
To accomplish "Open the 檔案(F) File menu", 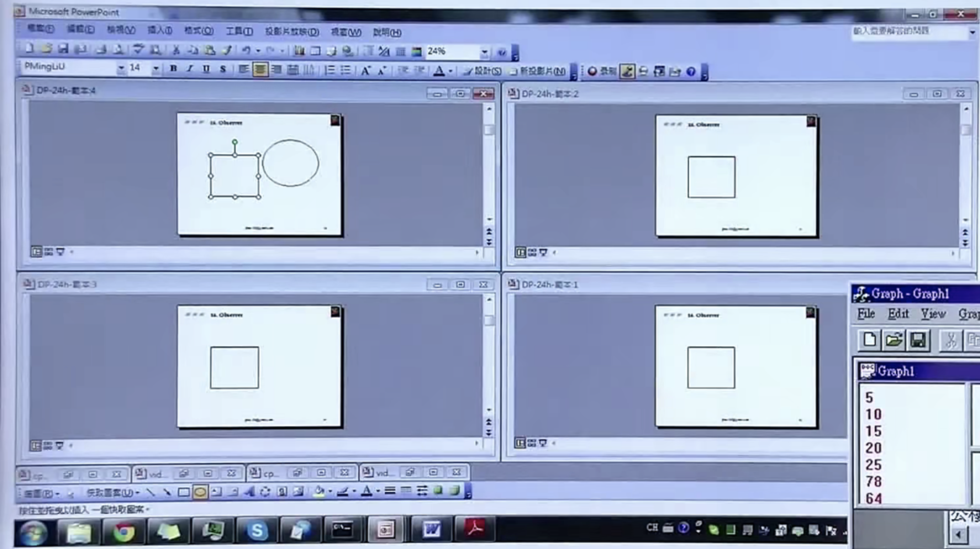I will [41, 29].
